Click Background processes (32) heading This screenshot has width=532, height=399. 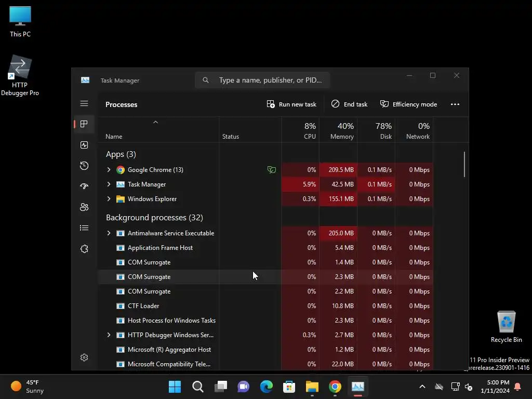tap(154, 218)
